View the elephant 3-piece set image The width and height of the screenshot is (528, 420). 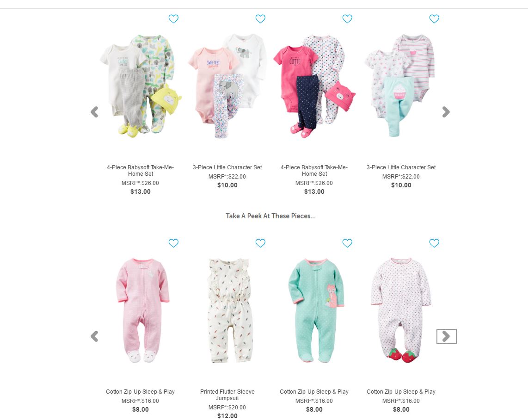[x=227, y=86]
